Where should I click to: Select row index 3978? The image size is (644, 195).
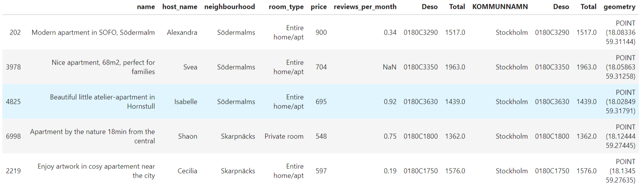13,67
